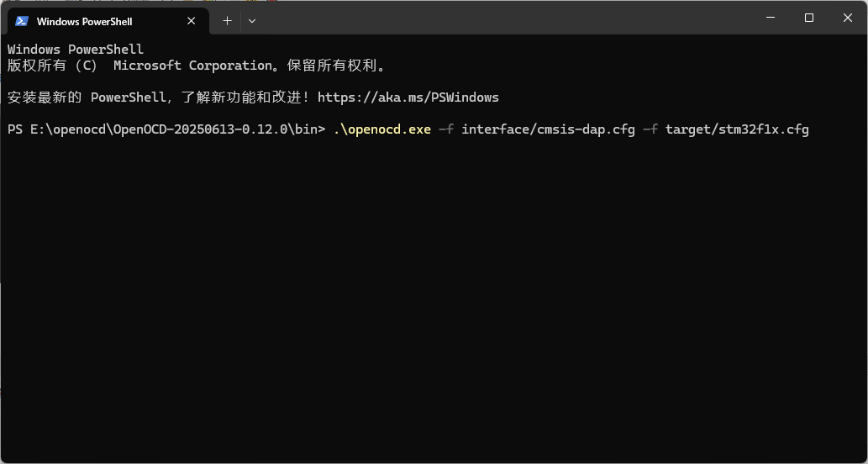The width and height of the screenshot is (868, 464).
Task: Click the first -f flag in command
Action: 446,129
